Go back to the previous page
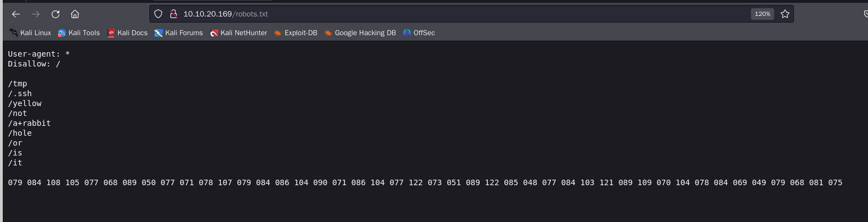The width and height of the screenshot is (868, 222). [x=16, y=14]
